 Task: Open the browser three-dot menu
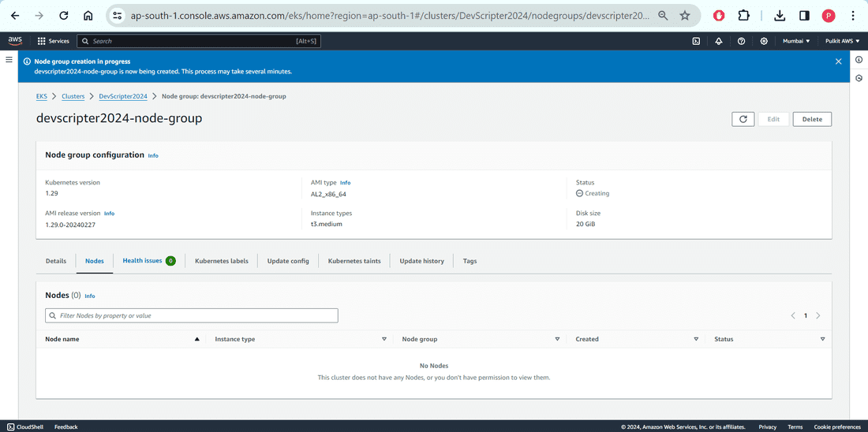(853, 16)
